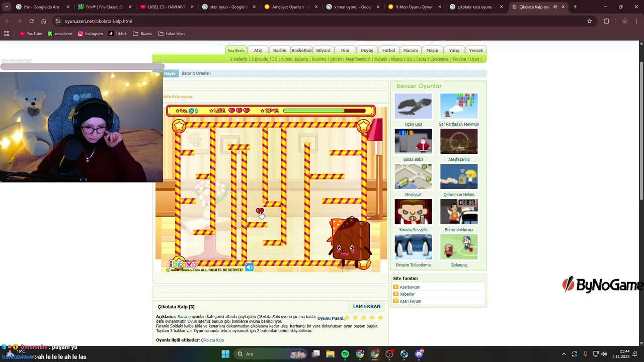Switch to the LVBEL C5 HAVHAVH tab
Viewport: 644px width, 362px height.
(167, 7)
